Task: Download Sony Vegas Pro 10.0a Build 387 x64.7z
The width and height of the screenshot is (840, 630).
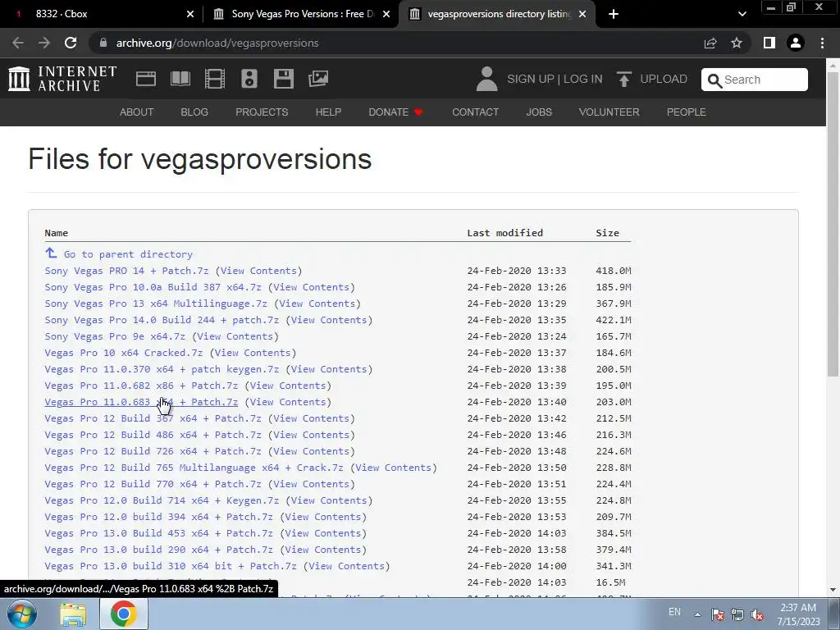Action: pyautogui.click(x=153, y=287)
